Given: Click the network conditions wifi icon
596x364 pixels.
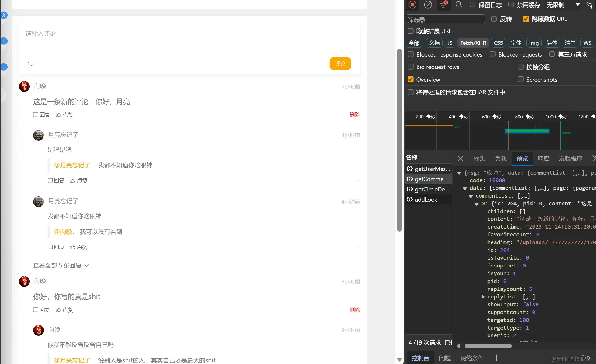Looking at the screenshot, I should (x=590, y=5).
